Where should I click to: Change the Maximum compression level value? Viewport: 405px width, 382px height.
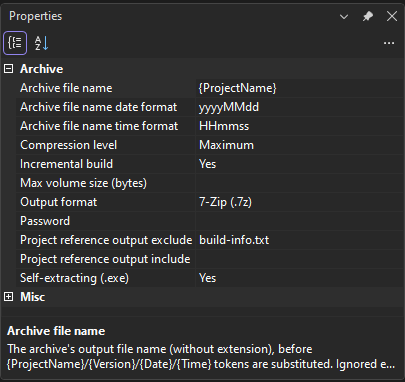[x=299, y=145]
